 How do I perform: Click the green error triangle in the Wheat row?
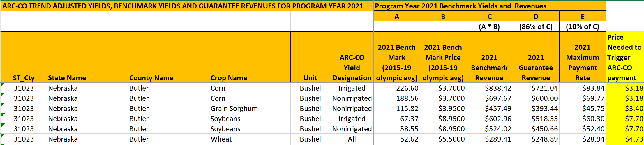coord(3,135)
